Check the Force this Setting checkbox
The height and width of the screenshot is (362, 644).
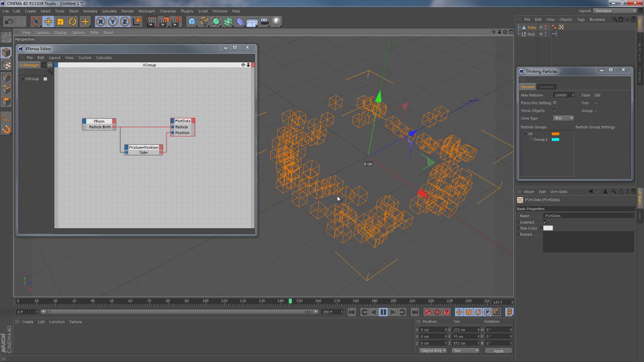coord(555,103)
